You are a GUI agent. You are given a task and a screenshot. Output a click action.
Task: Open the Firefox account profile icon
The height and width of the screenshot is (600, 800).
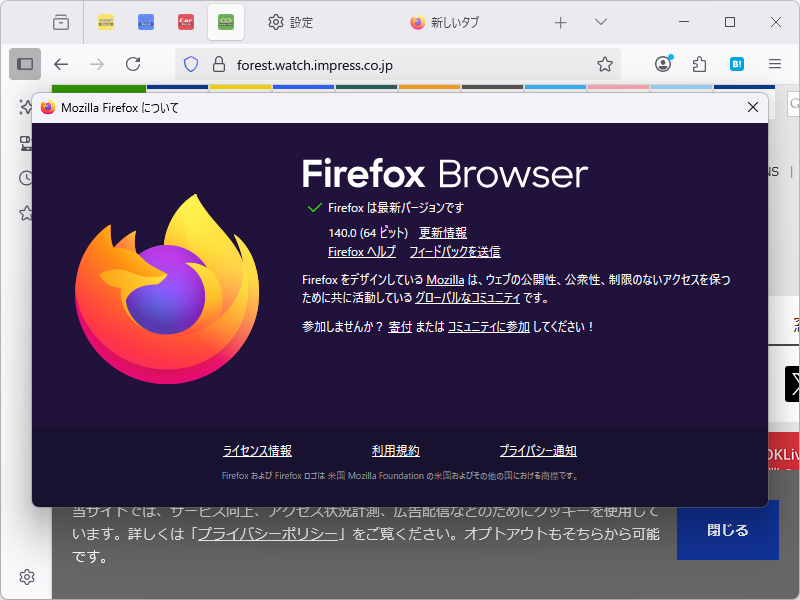(x=662, y=63)
